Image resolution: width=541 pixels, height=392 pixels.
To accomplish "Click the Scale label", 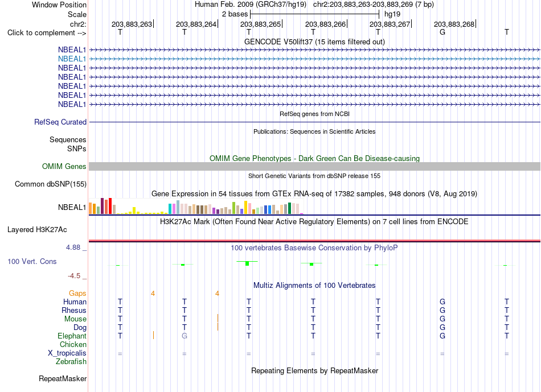I will coord(77,14).
